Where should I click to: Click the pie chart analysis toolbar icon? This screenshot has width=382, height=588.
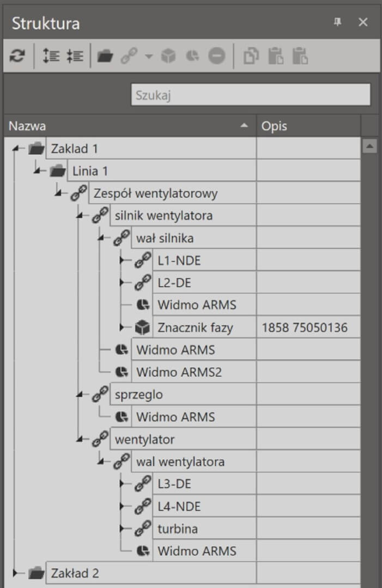192,56
